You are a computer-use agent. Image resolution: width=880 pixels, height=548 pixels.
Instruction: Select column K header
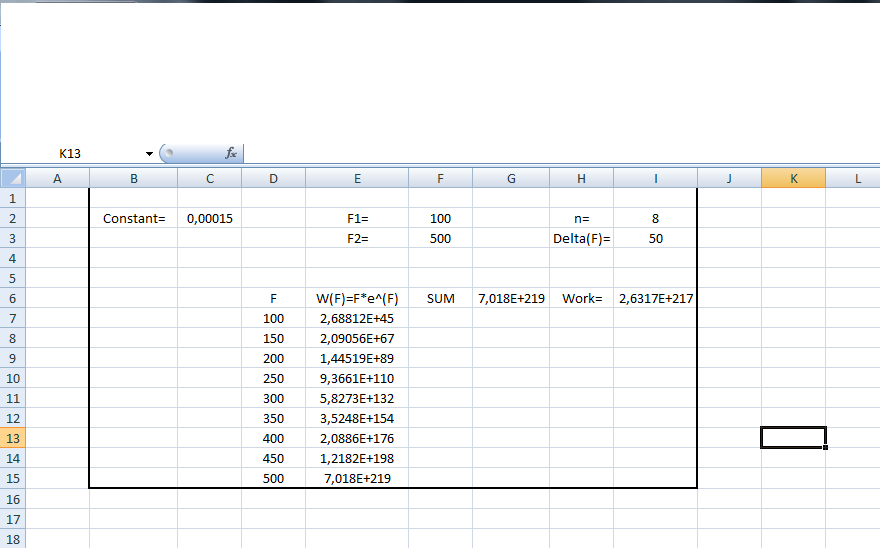point(793,179)
